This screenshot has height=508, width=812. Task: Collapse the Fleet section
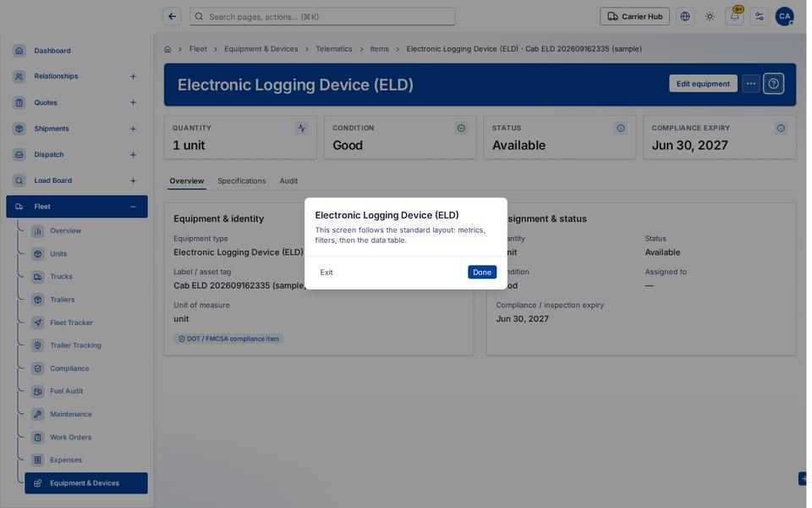(x=133, y=207)
